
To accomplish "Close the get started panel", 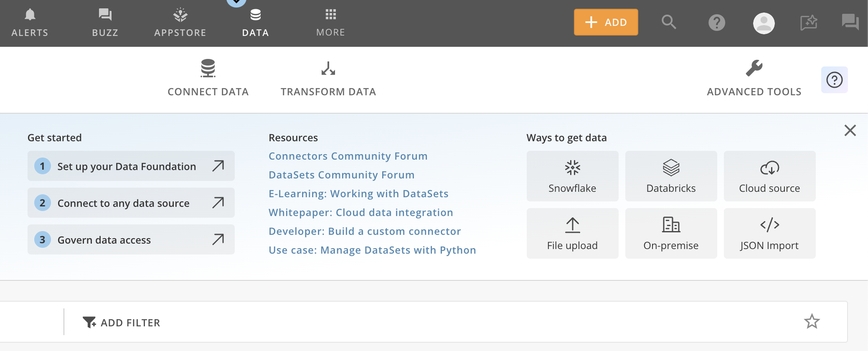I will [850, 130].
